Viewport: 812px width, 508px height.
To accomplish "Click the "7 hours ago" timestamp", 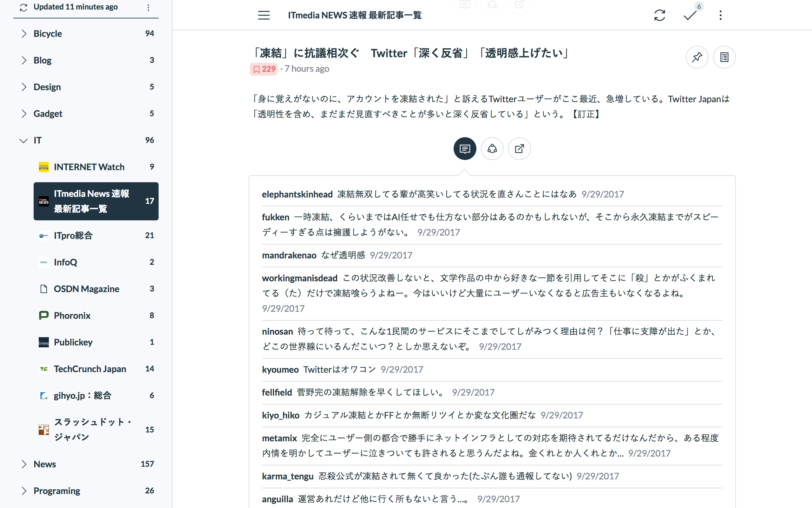I will 307,69.
